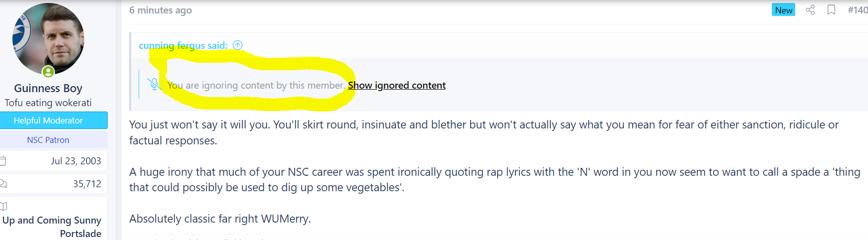This screenshot has width=868, height=240.
Task: Bookmark this post with the bookmark icon
Action: (x=831, y=10)
